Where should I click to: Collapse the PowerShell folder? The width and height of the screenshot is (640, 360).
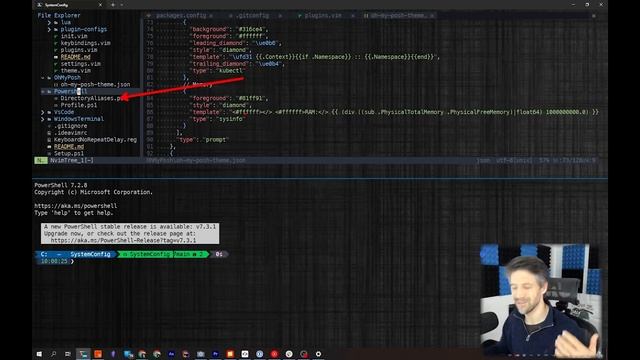coord(42,91)
